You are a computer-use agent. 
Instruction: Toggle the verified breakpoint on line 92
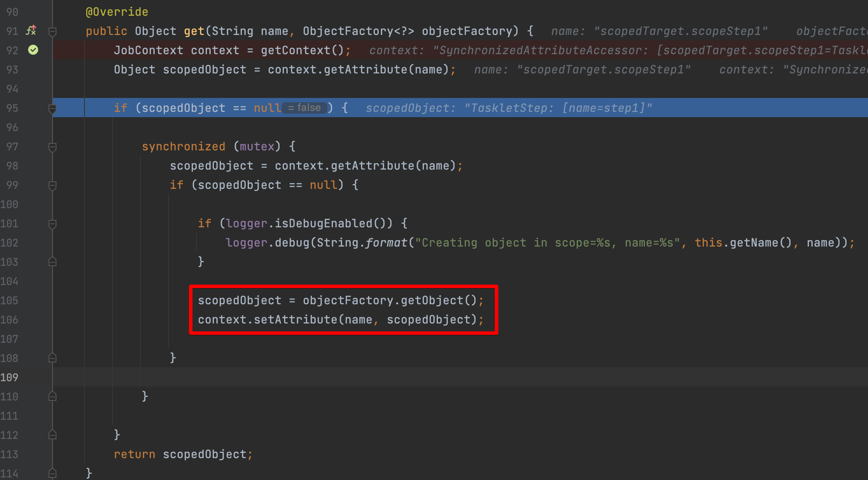click(x=33, y=50)
